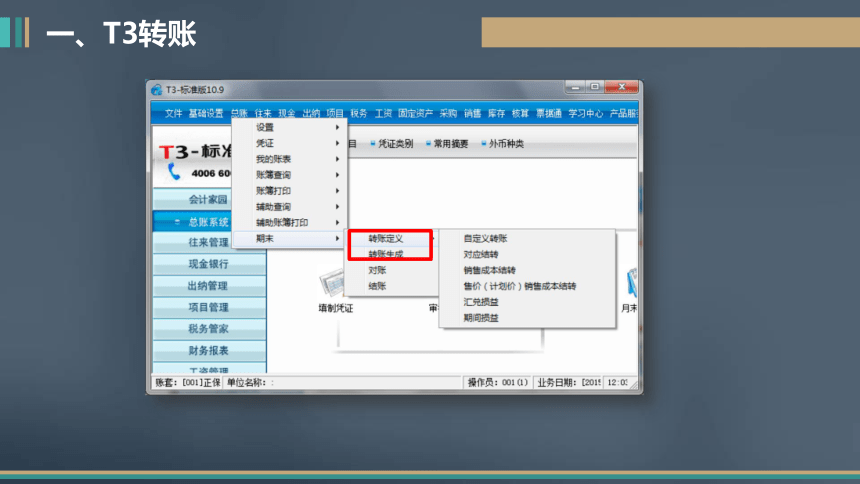Open the 文件 menu
860x484 pixels.
point(173,113)
